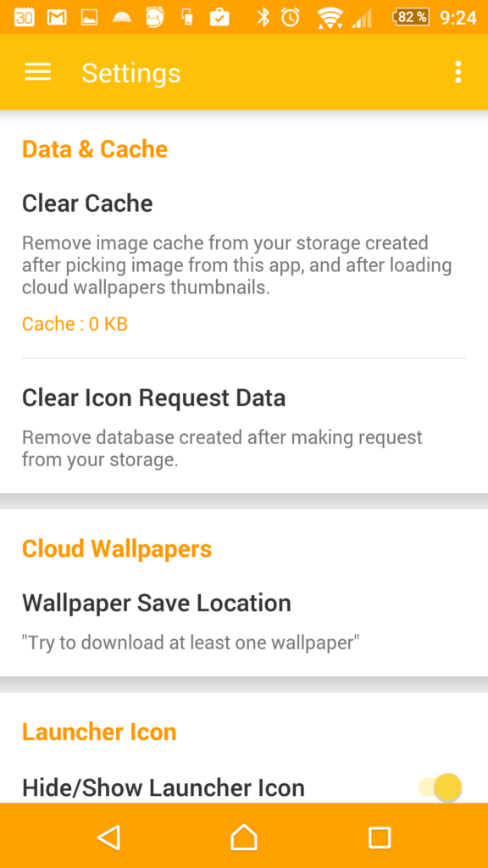Open the hamburger navigation menu
Image resolution: width=488 pixels, height=868 pixels.
coord(37,72)
